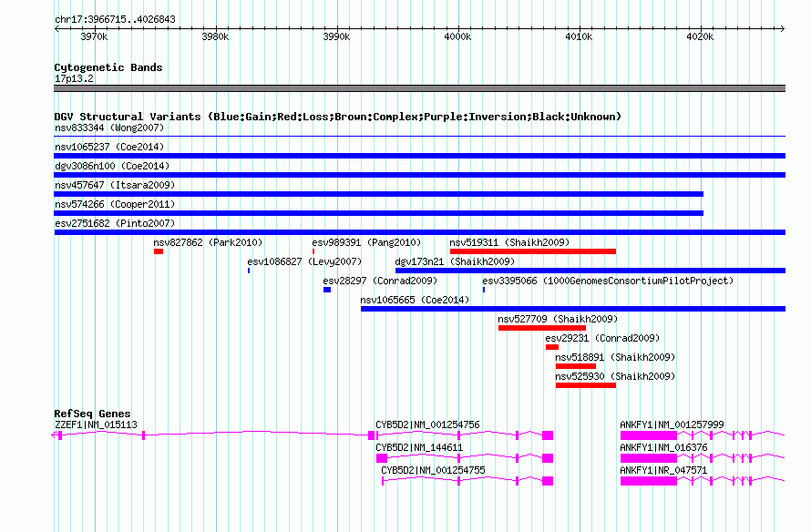Click the nsv574266 (Cooper2011) label
811x532 pixels.
pos(115,204)
